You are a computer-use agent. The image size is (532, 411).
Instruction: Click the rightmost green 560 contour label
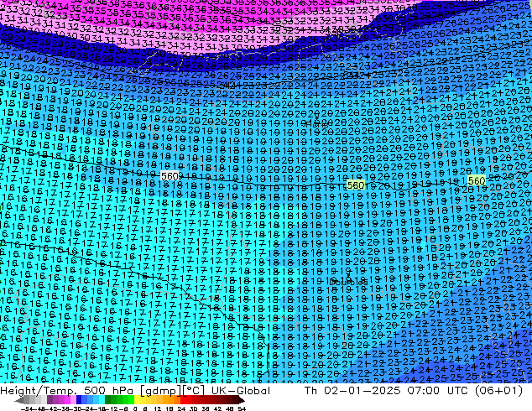(477, 180)
